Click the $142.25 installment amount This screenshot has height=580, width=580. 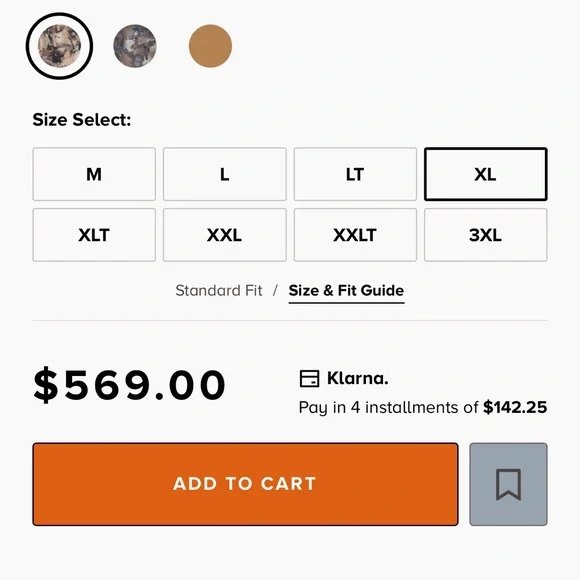pos(515,407)
